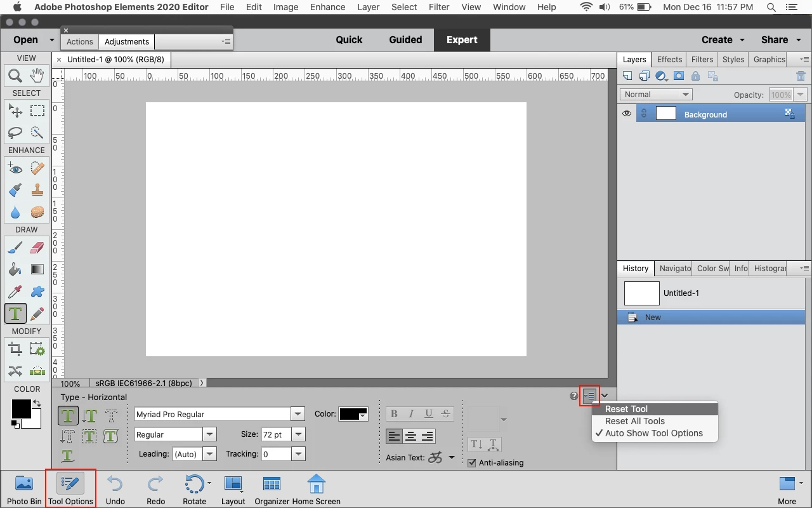
Task: Hide the Background layer with eye icon
Action: click(627, 114)
